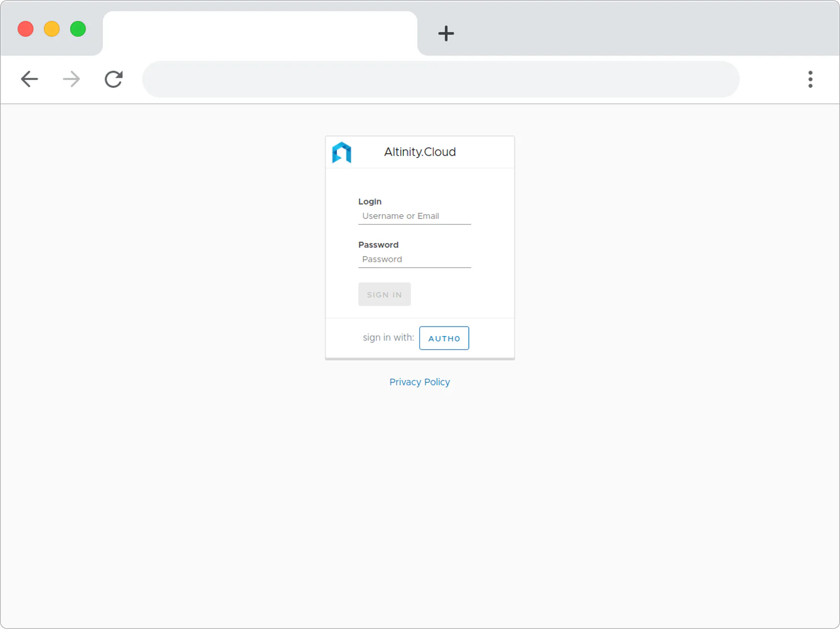Open the browser three-dot menu
Image resolution: width=840 pixels, height=629 pixels.
[x=810, y=79]
